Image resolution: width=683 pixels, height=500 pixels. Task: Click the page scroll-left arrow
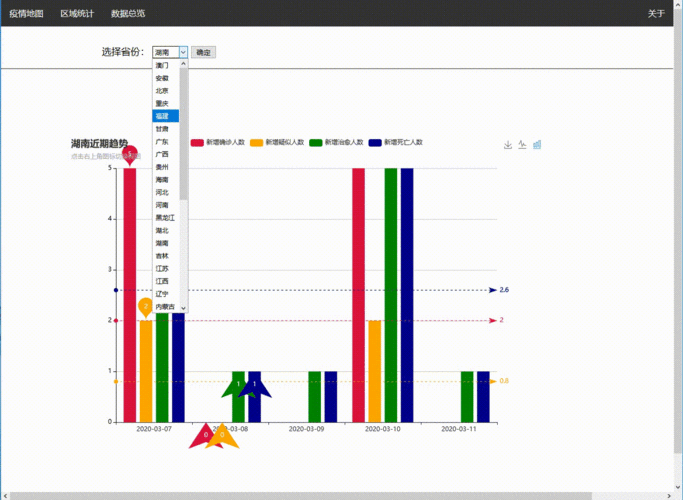(5, 496)
